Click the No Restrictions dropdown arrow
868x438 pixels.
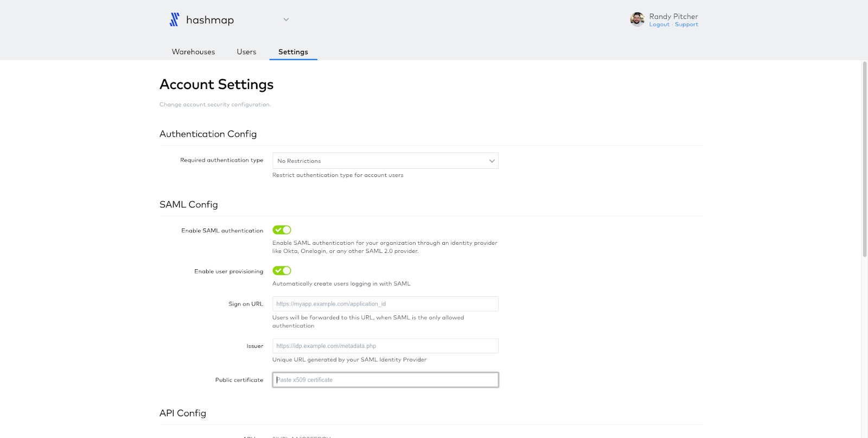click(492, 161)
